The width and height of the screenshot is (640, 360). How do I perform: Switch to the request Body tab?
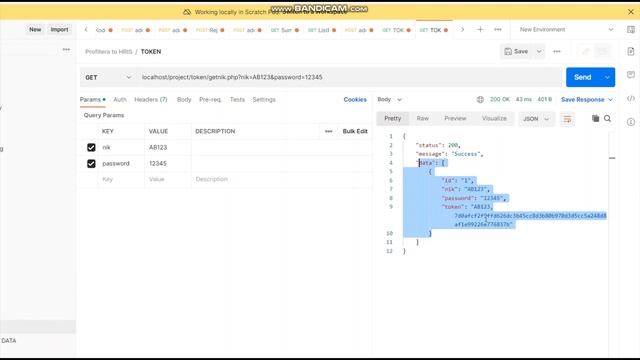pos(184,100)
